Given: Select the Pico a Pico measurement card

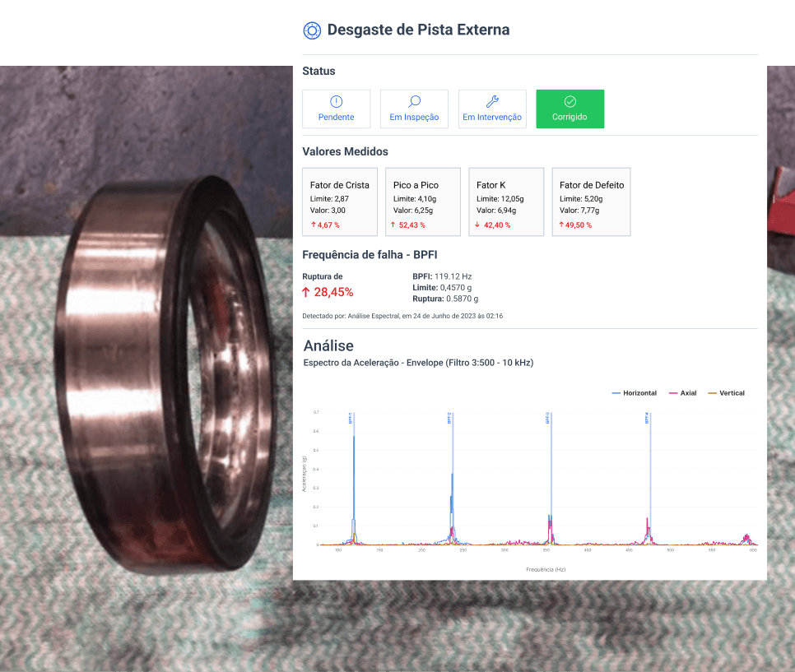Looking at the screenshot, I should (422, 202).
